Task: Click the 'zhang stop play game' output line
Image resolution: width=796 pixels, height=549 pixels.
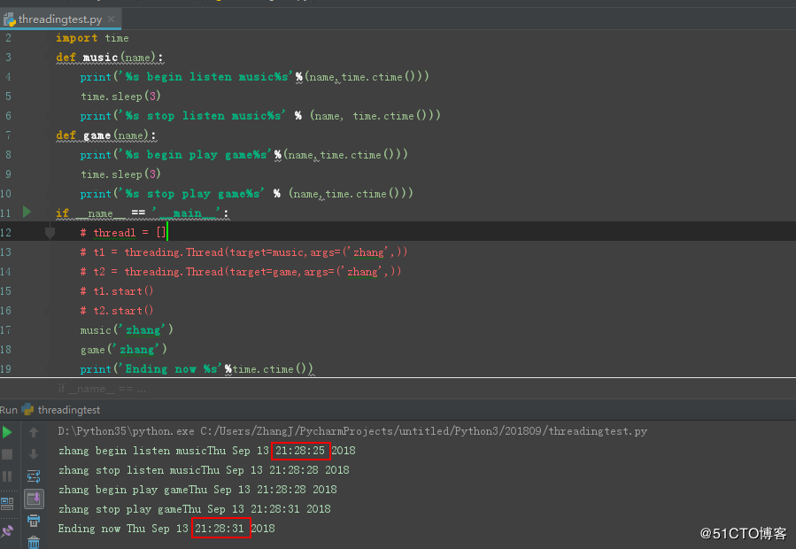Action: click(194, 509)
